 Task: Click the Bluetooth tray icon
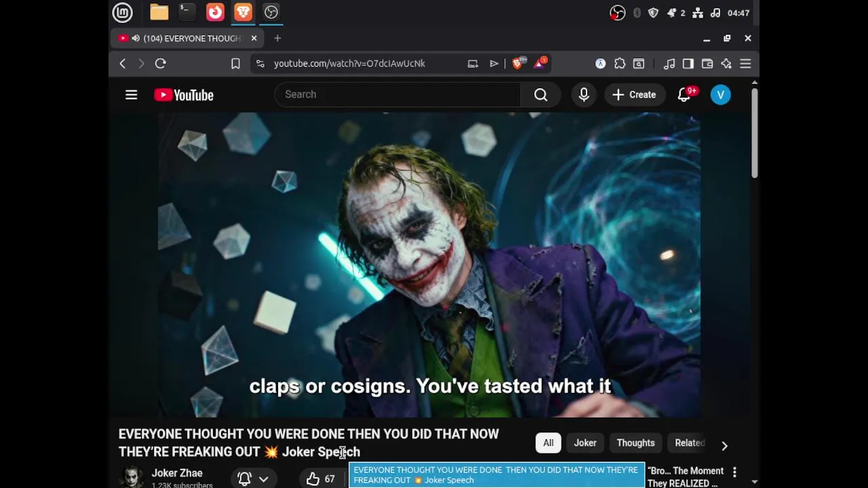click(x=637, y=13)
